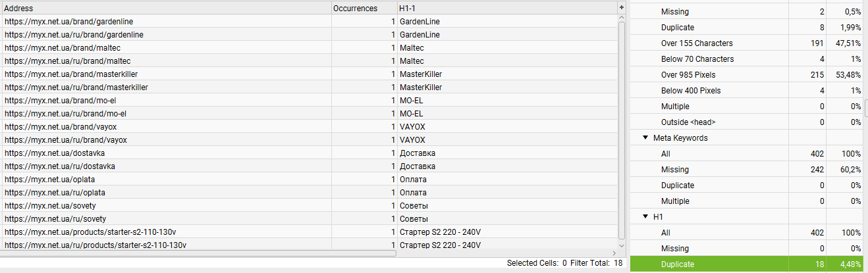Image resolution: width=868 pixels, height=273 pixels.
Task: Select the ru/dostavka URL row
Action: point(310,166)
